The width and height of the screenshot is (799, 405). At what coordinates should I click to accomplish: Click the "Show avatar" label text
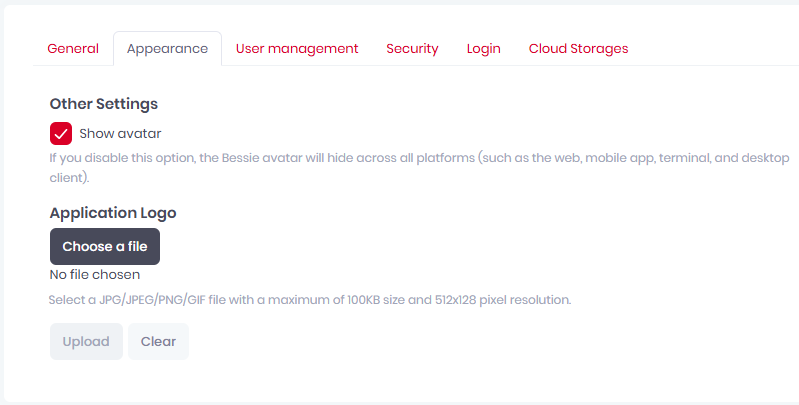120,133
